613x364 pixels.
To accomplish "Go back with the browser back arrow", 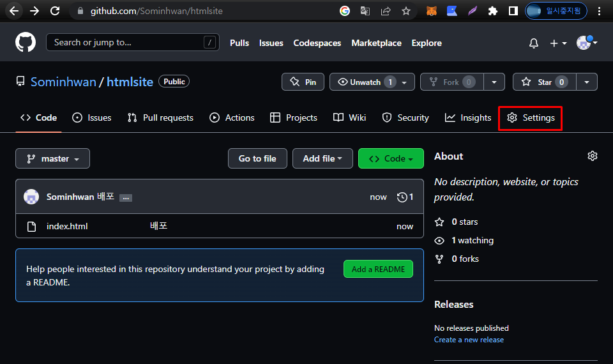I will tap(14, 11).
